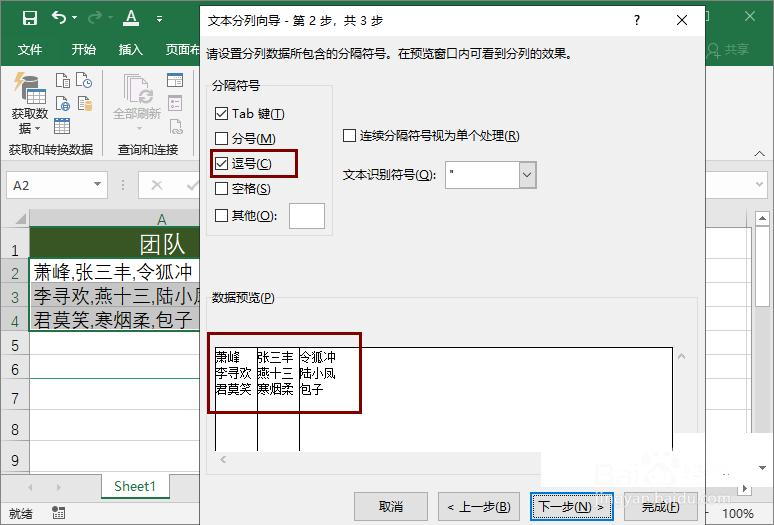This screenshot has height=525, width=774.
Task: Select 令狐冲 column in data preview
Action: pyautogui.click(x=317, y=357)
